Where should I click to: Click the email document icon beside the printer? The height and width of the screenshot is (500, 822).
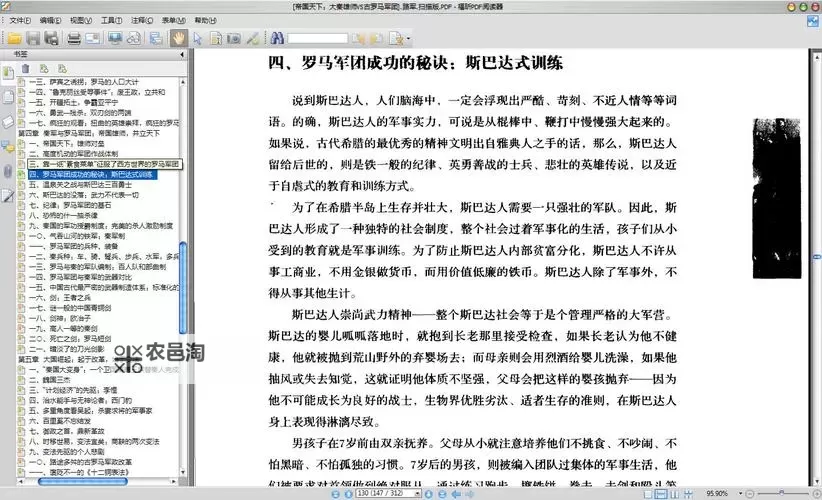[93, 38]
